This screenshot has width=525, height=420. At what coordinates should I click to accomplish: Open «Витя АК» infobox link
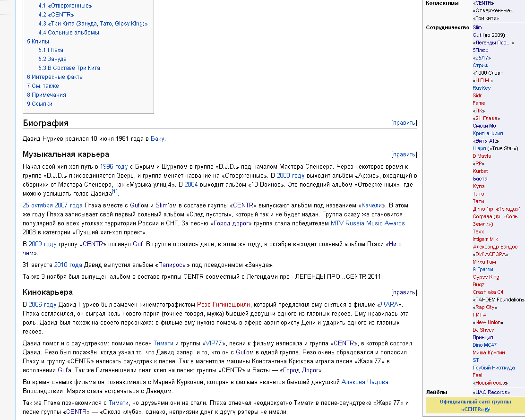pos(485,141)
